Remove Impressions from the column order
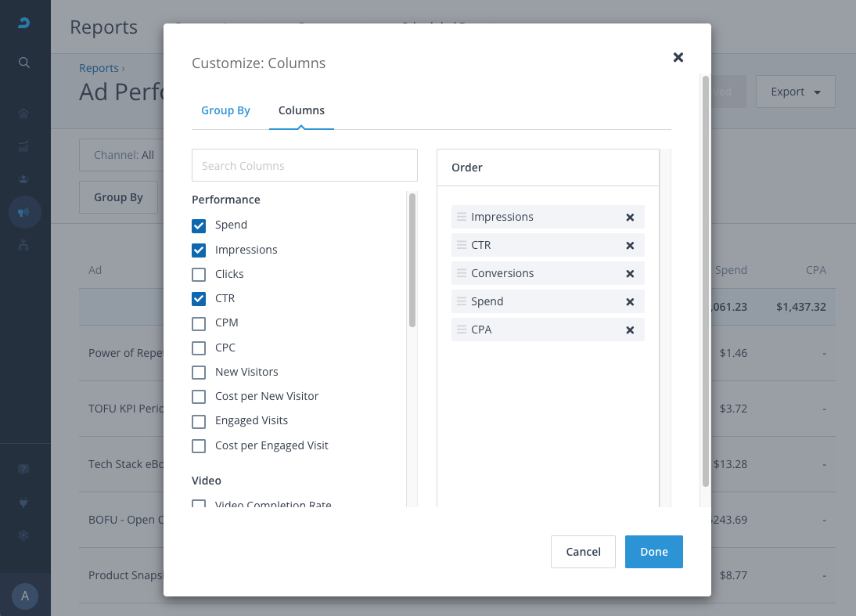The width and height of the screenshot is (856, 616). [630, 218]
